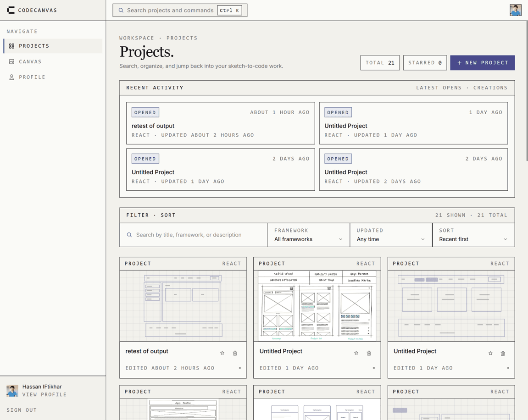The height and width of the screenshot is (420, 528).
Task: Open recent Untitled Project updated 2 days ago
Action: point(413,170)
